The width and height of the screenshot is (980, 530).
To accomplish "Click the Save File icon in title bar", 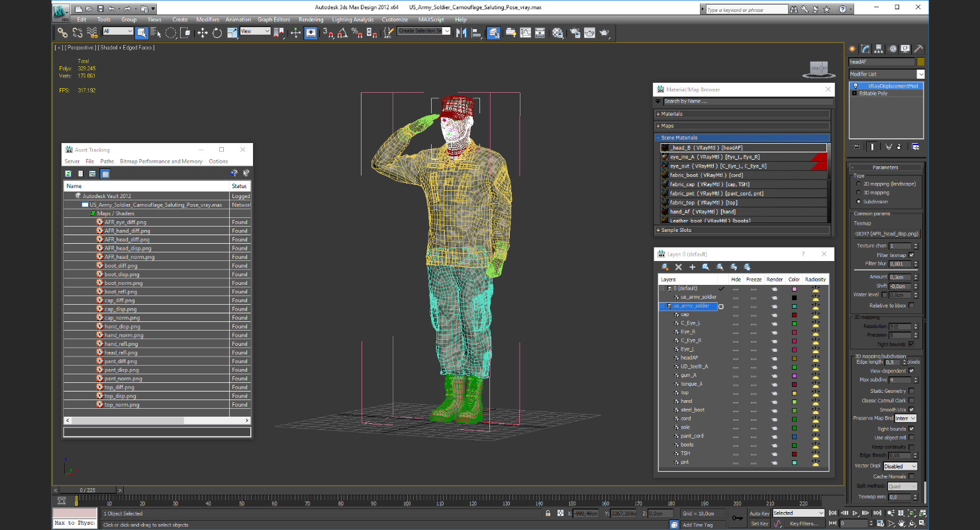I will click(x=100, y=9).
